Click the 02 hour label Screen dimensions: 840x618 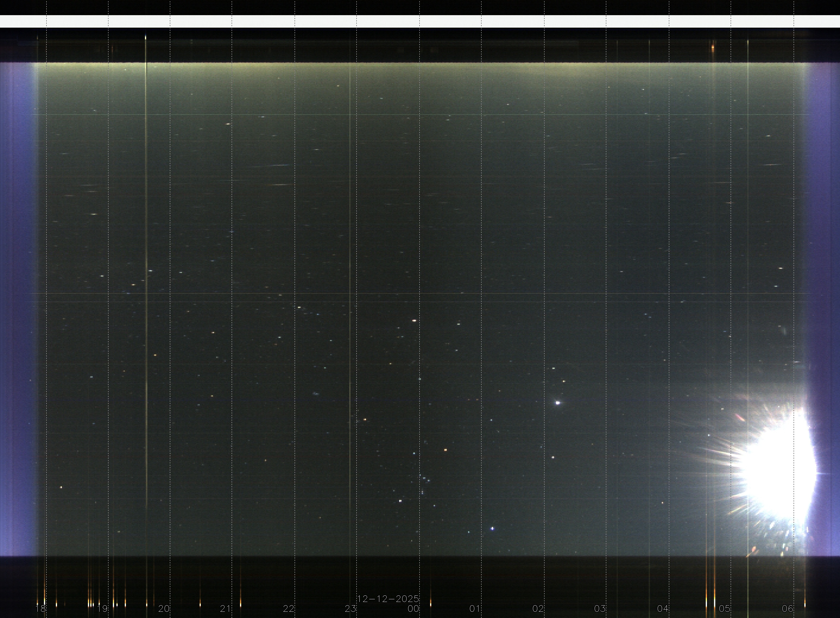(x=538, y=609)
